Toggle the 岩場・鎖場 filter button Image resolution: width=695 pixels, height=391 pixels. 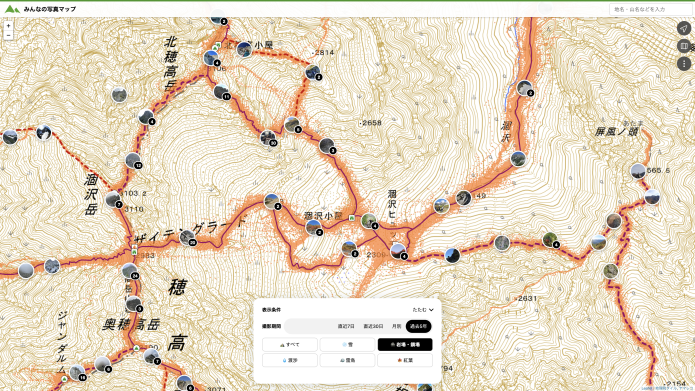[x=405, y=344]
